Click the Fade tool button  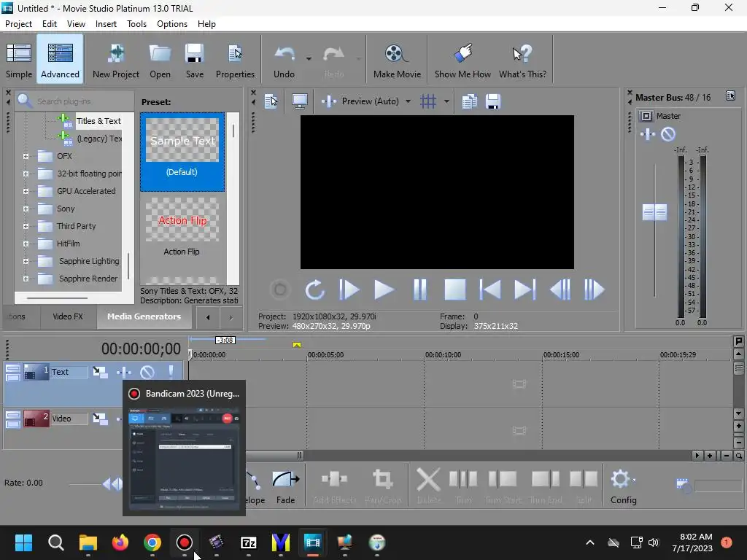pos(285,486)
